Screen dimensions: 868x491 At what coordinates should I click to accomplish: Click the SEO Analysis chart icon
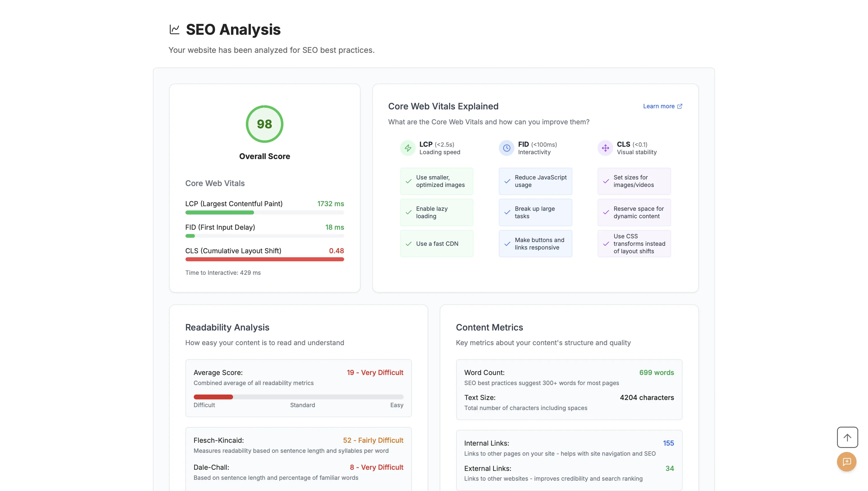click(174, 29)
